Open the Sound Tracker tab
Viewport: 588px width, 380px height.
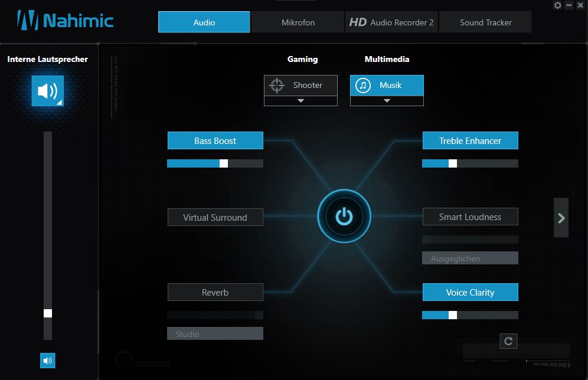[485, 22]
